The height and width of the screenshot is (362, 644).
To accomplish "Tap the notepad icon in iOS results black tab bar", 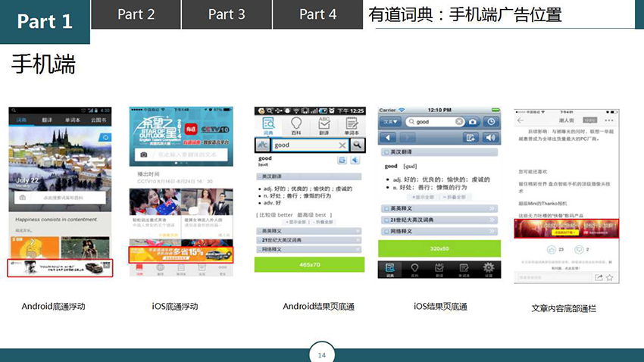I will coord(464,270).
